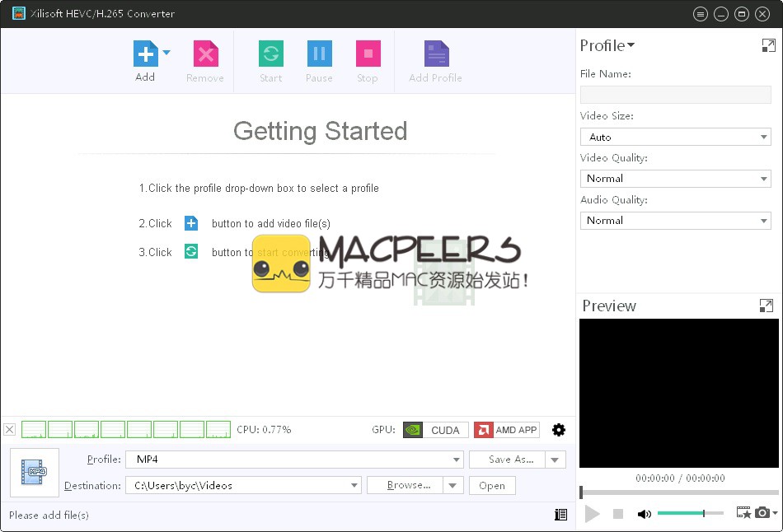Toggle AMD APP GPU acceleration
The height and width of the screenshot is (532, 783).
(x=507, y=430)
